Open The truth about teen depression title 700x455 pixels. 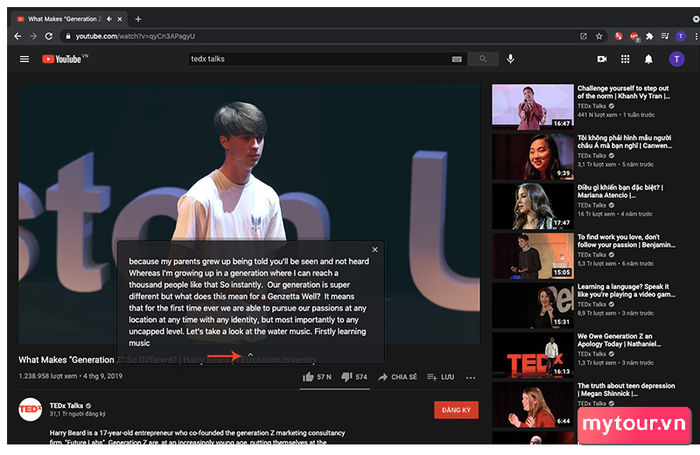click(x=626, y=389)
